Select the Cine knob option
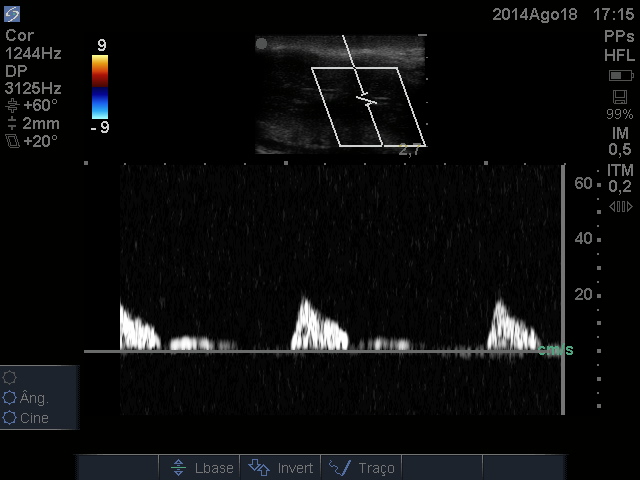The width and height of the screenshot is (640, 480). pos(10,418)
